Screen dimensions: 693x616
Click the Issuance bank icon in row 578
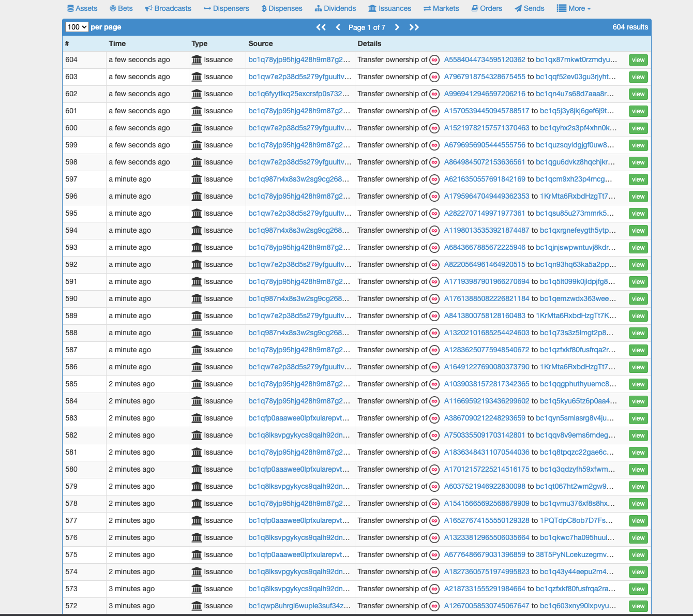(197, 503)
